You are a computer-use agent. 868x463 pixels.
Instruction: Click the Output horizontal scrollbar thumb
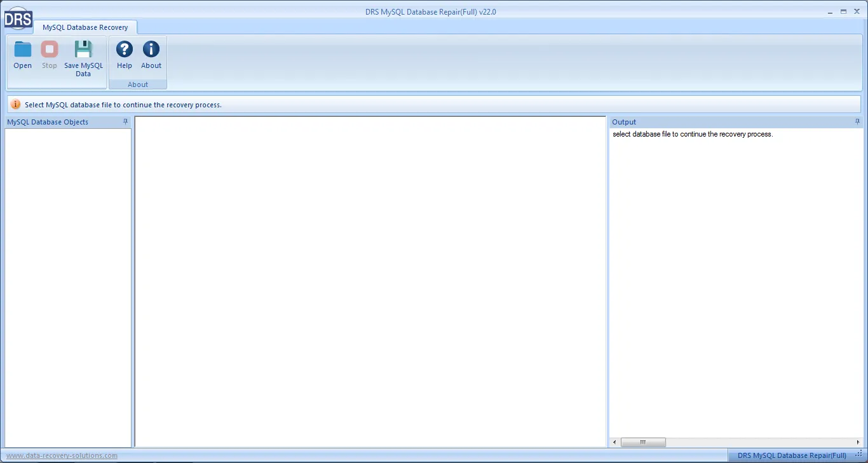(643, 442)
